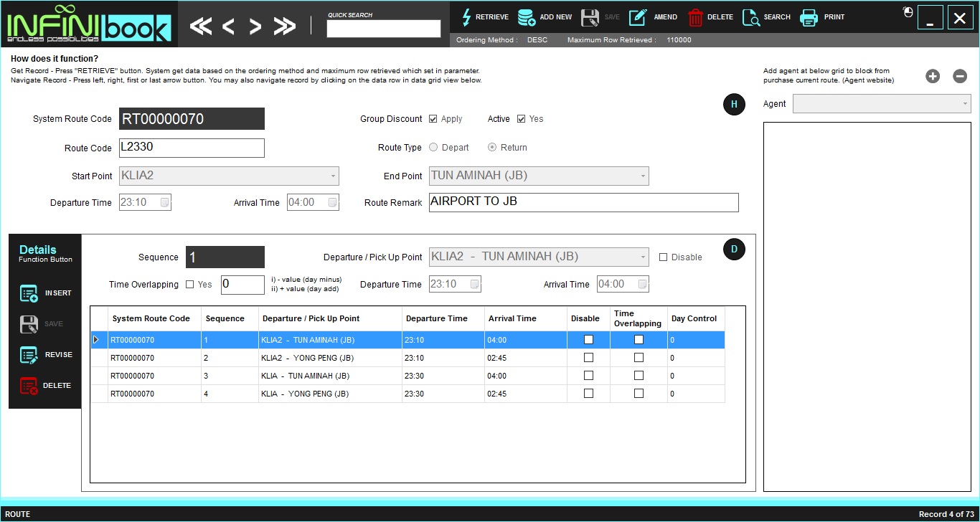Click the Route Remark field

[x=583, y=202]
